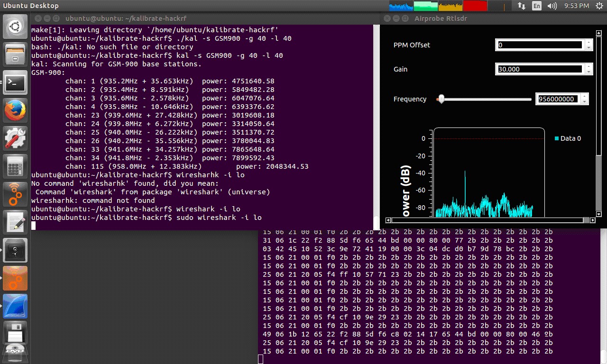Click the chan: 3 (935.6MHz - 2.578kHz) line
Image resolution: width=607 pixels, height=364 pixels.
click(170, 98)
